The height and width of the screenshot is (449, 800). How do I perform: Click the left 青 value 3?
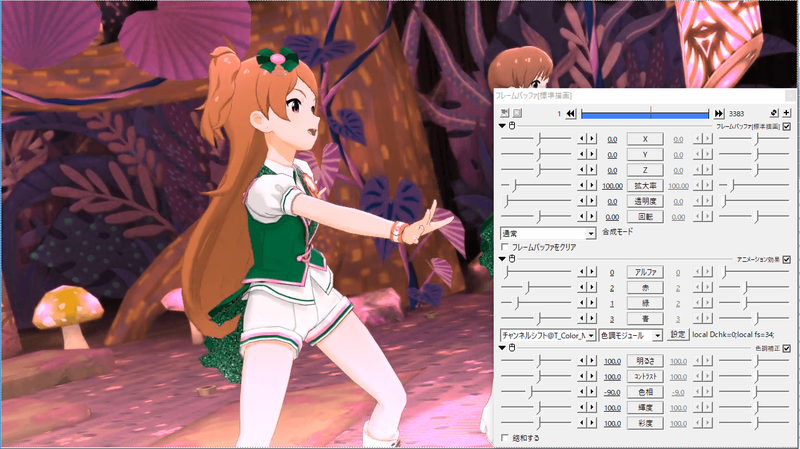tap(612, 319)
